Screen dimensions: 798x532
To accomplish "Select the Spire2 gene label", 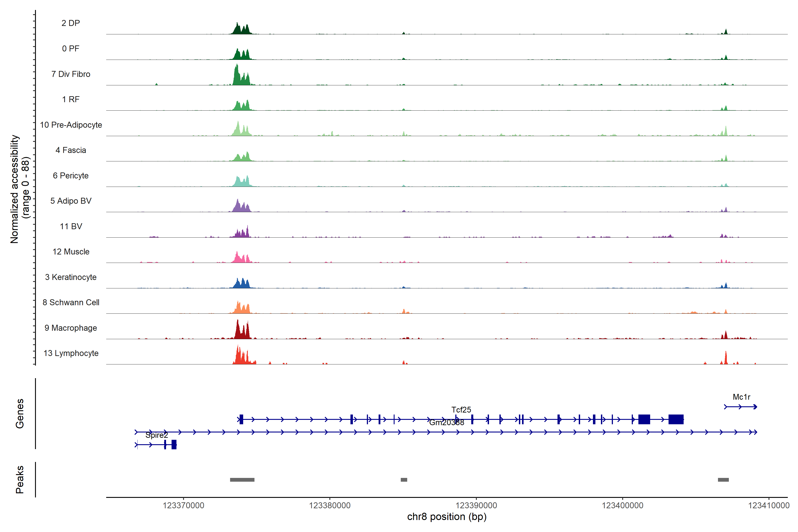I will pyautogui.click(x=156, y=435).
